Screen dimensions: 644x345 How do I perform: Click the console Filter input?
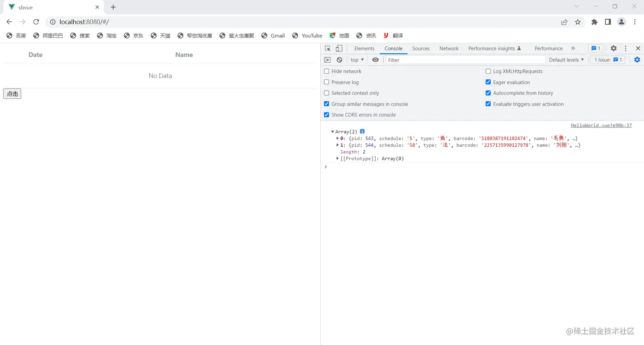click(466, 60)
